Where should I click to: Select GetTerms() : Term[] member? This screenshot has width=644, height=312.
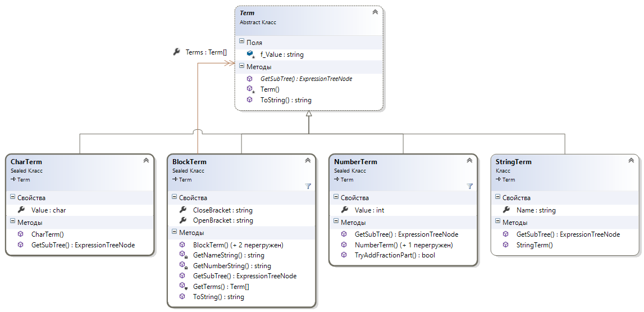pos(221,287)
